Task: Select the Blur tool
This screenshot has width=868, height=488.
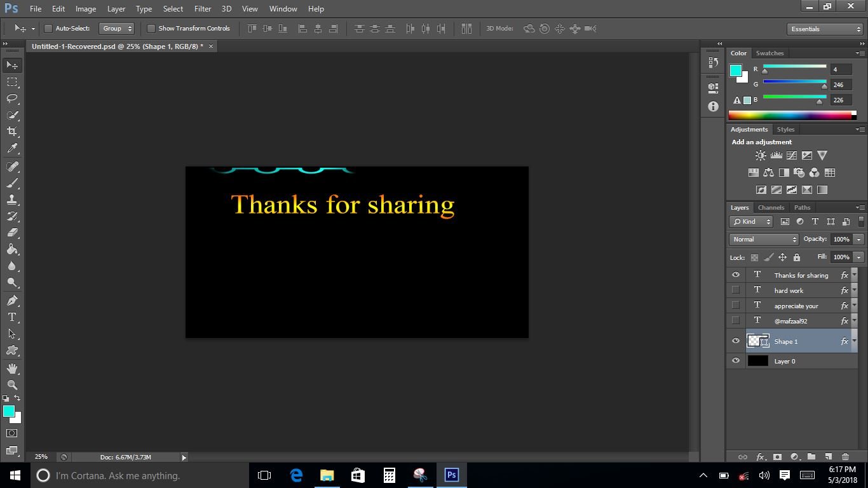Action: 12,266
